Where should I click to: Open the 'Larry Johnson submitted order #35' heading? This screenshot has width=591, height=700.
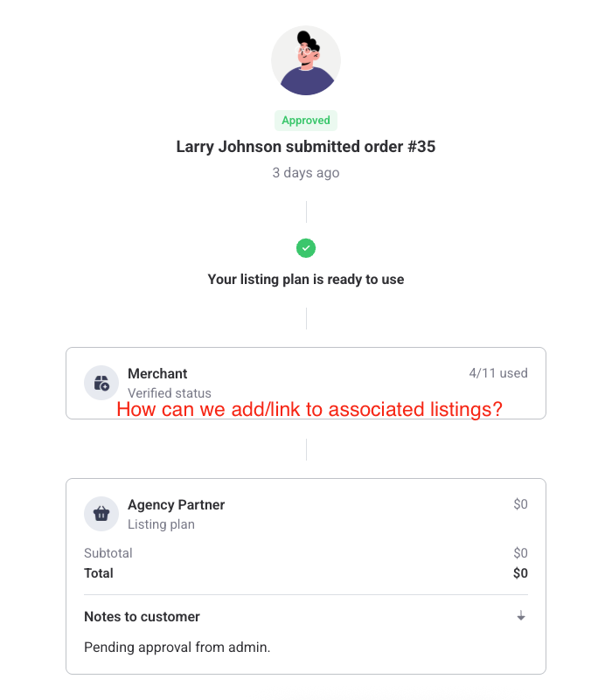tap(306, 147)
